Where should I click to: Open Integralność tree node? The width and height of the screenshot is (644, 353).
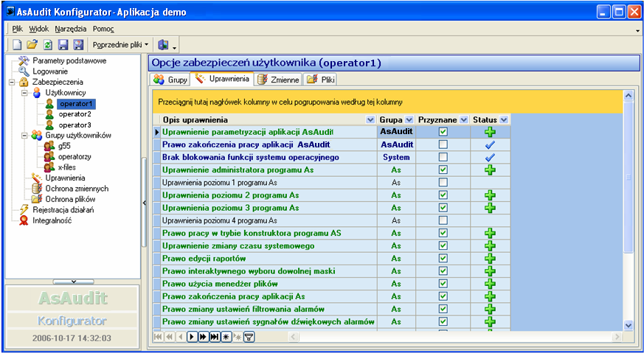[52, 221]
